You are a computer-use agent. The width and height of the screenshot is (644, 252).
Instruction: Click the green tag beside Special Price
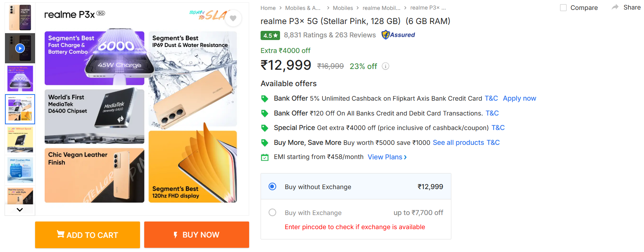pos(264,128)
